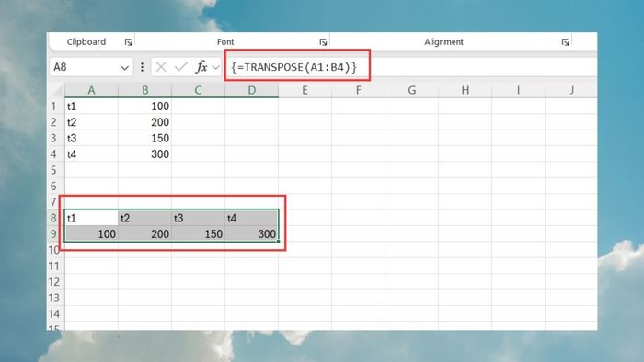The width and height of the screenshot is (644, 362).
Task: Select column B header
Action: tap(145, 90)
